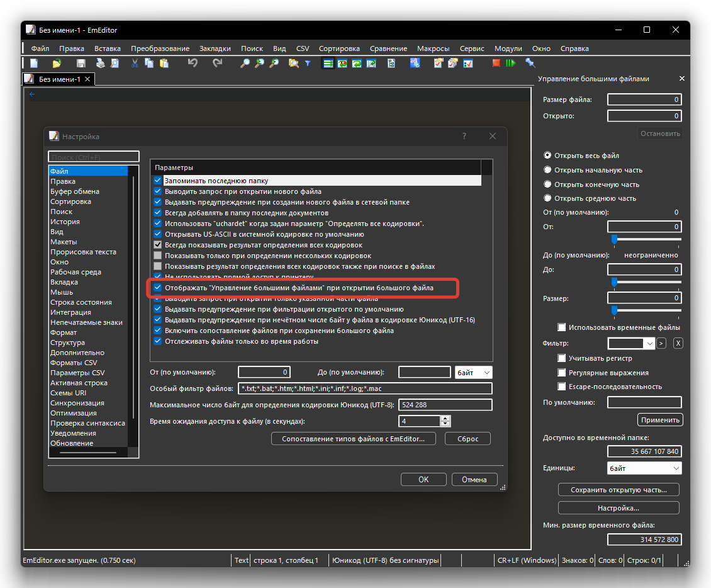The width and height of the screenshot is (711, 588).
Task: Open the Макросы menu
Action: point(433,48)
